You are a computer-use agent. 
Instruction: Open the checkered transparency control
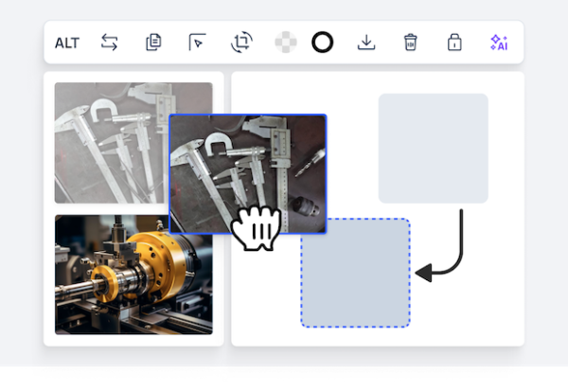tap(285, 43)
